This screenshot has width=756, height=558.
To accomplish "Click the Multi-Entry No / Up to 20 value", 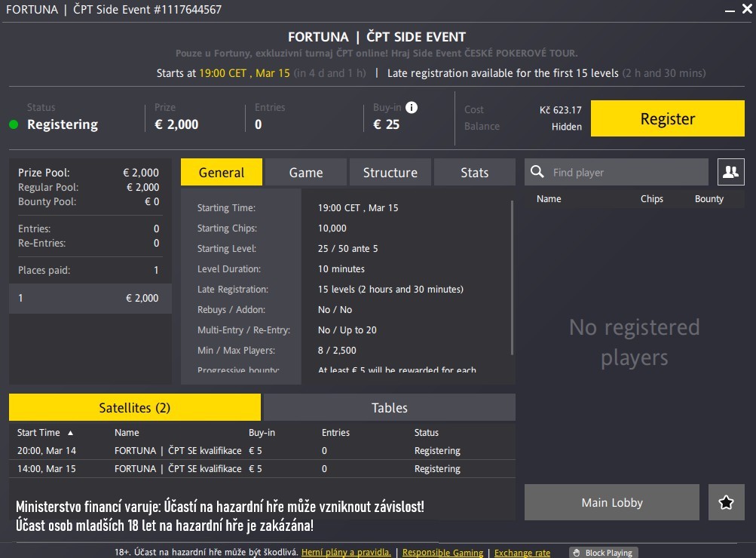I will pyautogui.click(x=347, y=330).
